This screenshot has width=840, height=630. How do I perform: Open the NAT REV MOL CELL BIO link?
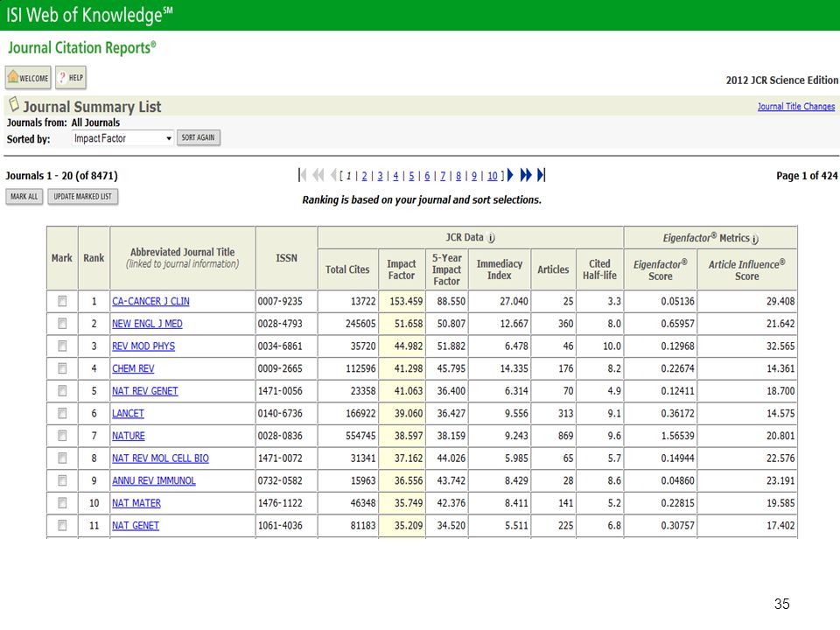click(160, 458)
